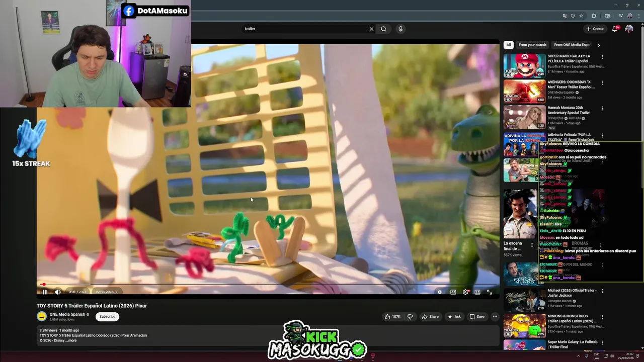
Task: Click the YouTube search magnifier button
Action: (x=383, y=29)
